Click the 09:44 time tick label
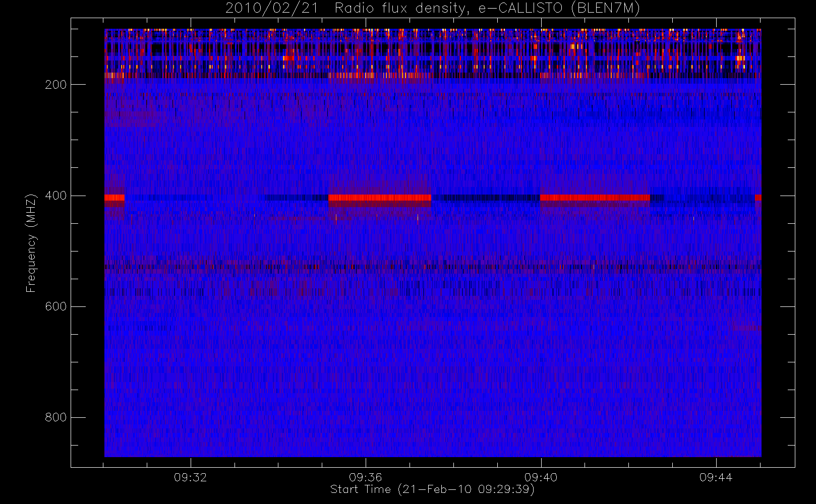Screen dimensions: 816x504 coord(716,477)
